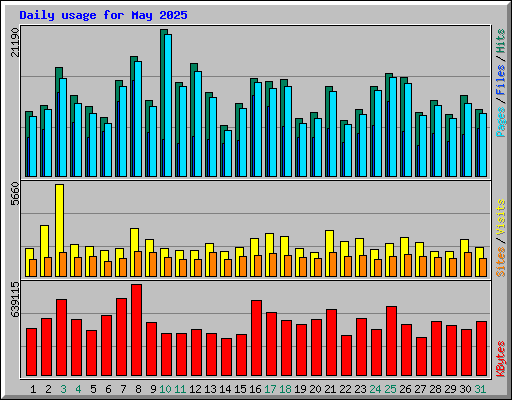
Task: Click the 639115 KBytes axis value
Action: [x=15, y=299]
